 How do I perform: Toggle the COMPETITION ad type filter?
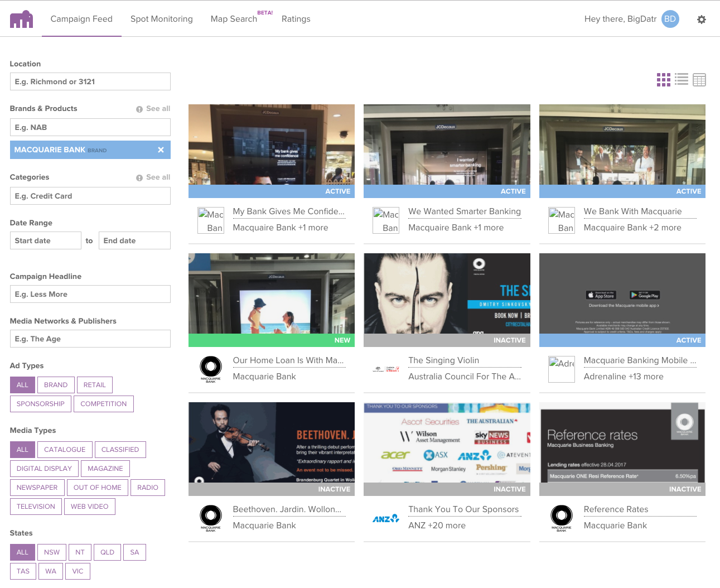[x=104, y=404]
